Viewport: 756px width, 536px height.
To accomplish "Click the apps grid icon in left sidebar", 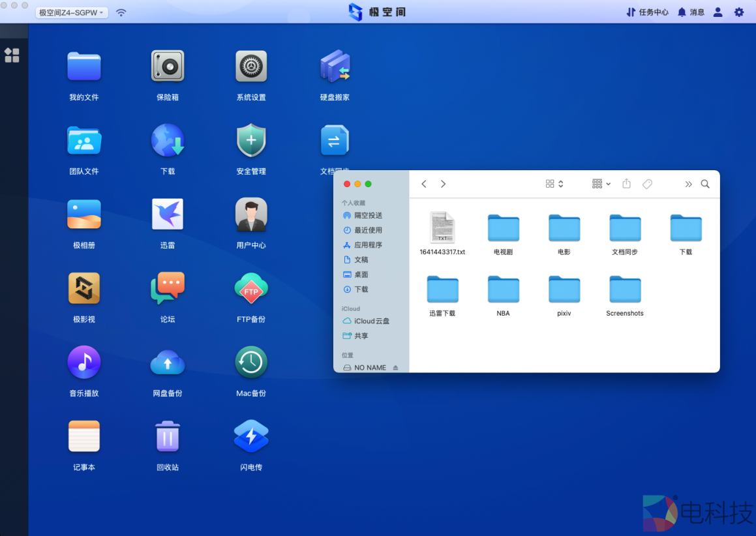I will (x=12, y=55).
